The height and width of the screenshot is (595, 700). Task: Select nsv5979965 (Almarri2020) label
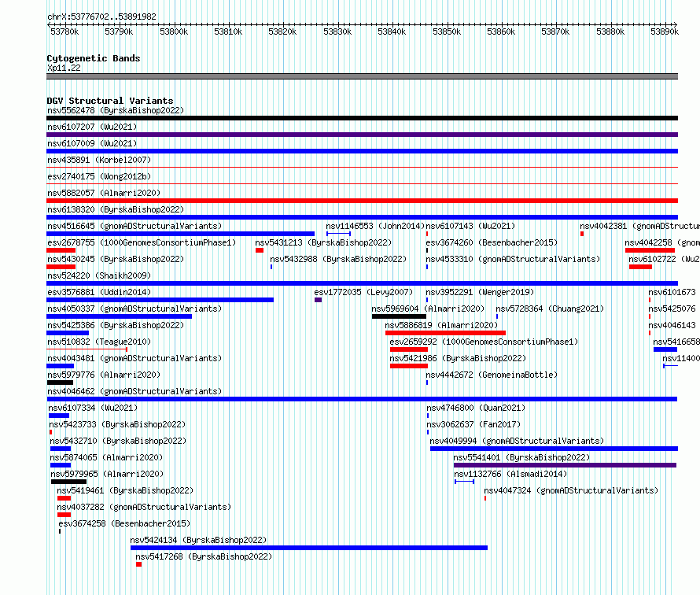pyautogui.click(x=107, y=474)
